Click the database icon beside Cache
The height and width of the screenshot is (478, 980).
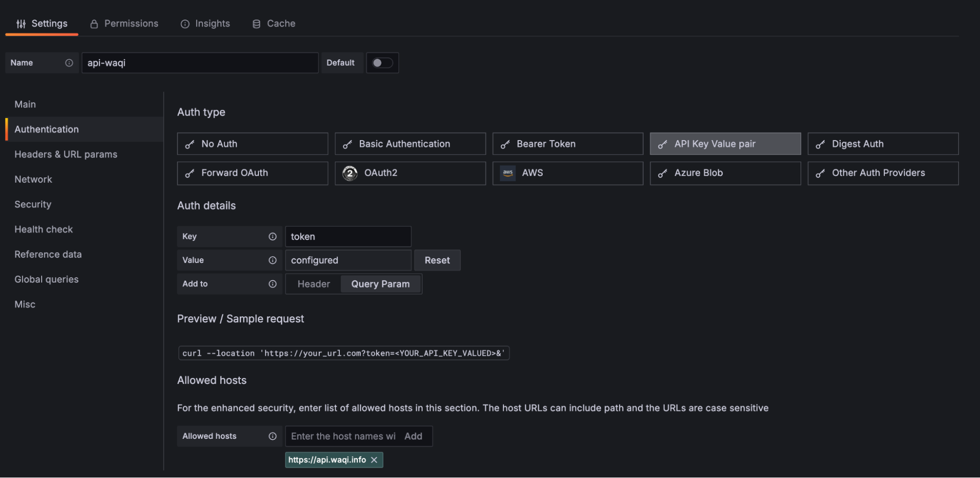pyautogui.click(x=255, y=23)
